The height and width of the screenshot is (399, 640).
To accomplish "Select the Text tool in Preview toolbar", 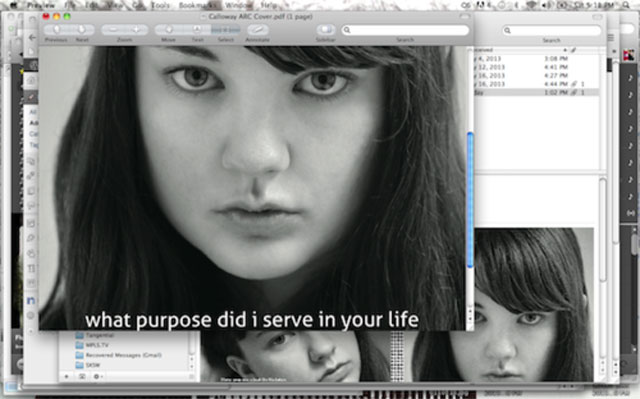I will click(197, 30).
